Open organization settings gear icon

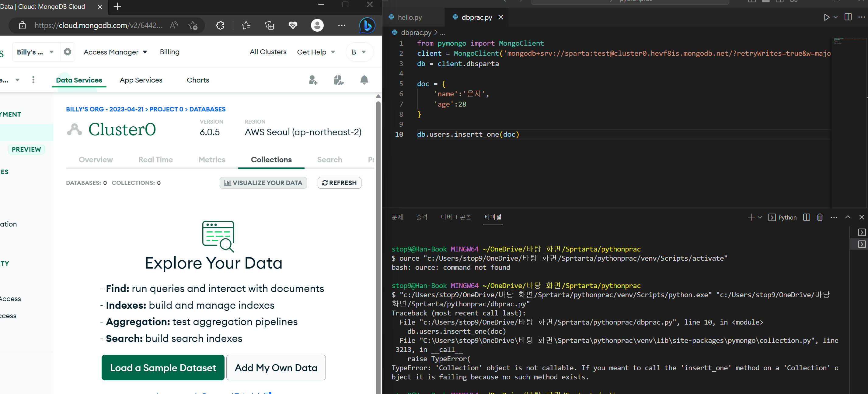[68, 52]
